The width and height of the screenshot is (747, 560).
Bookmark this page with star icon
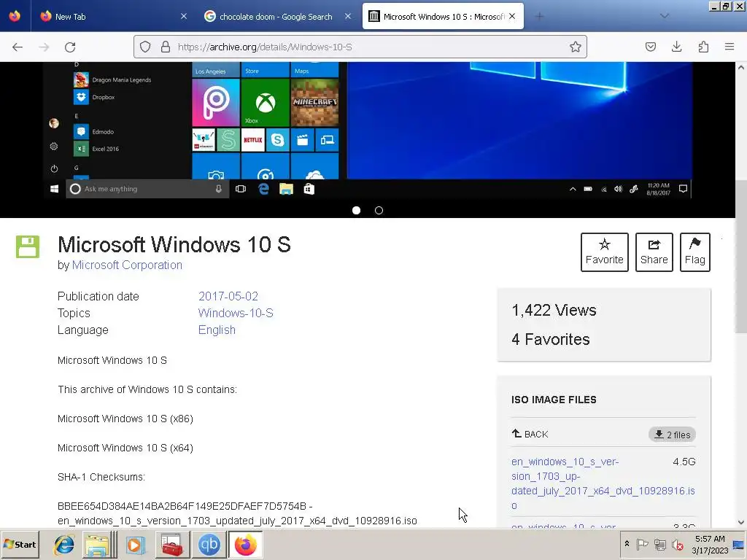(x=576, y=47)
